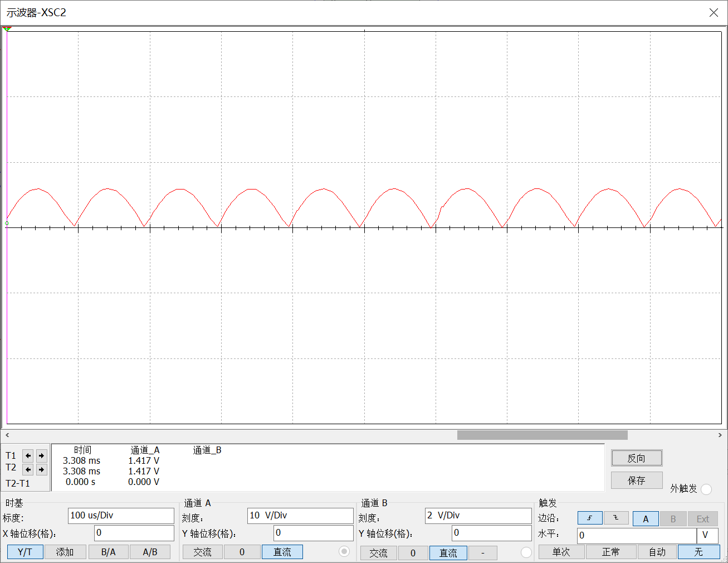Set channel A coupling to 直流 (DC)
Screen dimensions: 728x563
282,552
